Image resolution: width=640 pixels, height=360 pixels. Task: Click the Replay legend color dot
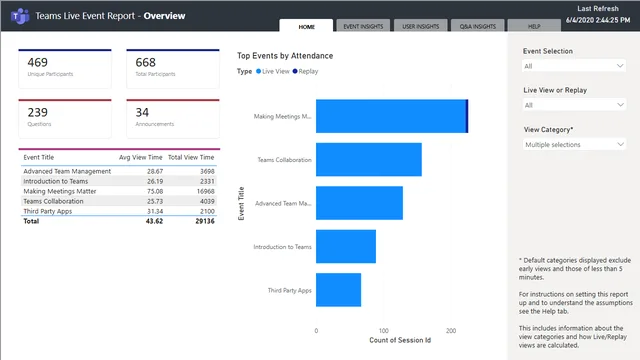(x=295, y=71)
